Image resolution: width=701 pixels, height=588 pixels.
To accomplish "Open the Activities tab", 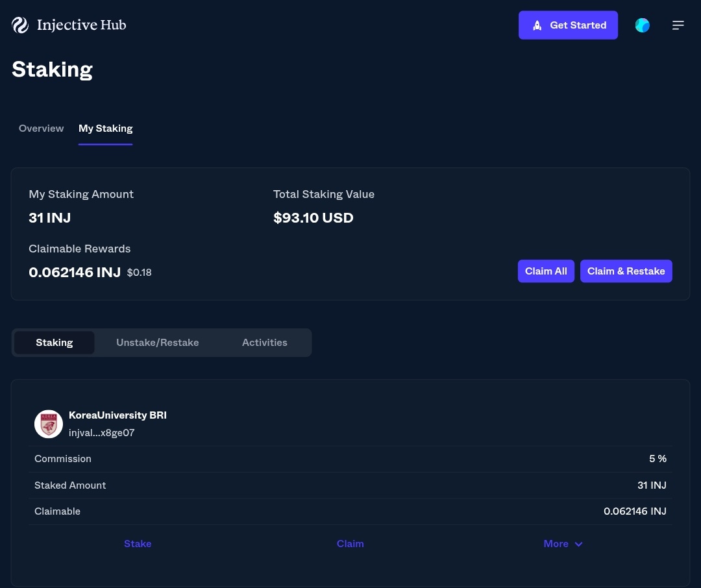I will click(x=264, y=343).
